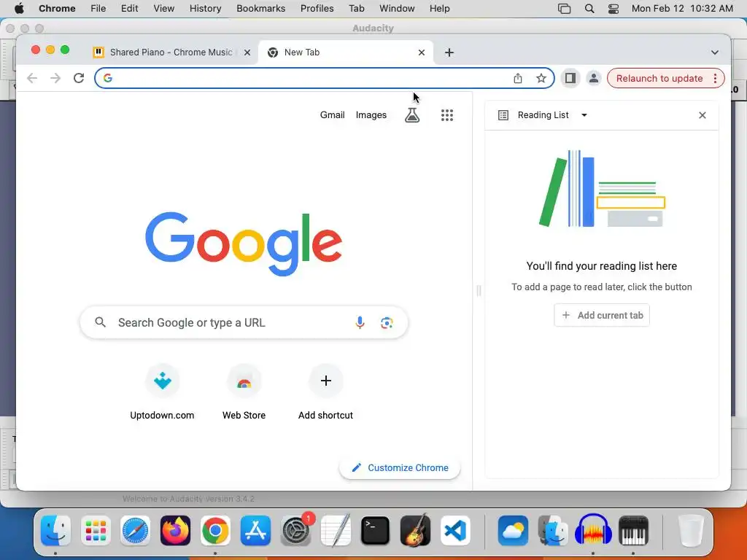The image size is (747, 560).
Task: Open Search Labs flask icon
Action: (x=412, y=114)
